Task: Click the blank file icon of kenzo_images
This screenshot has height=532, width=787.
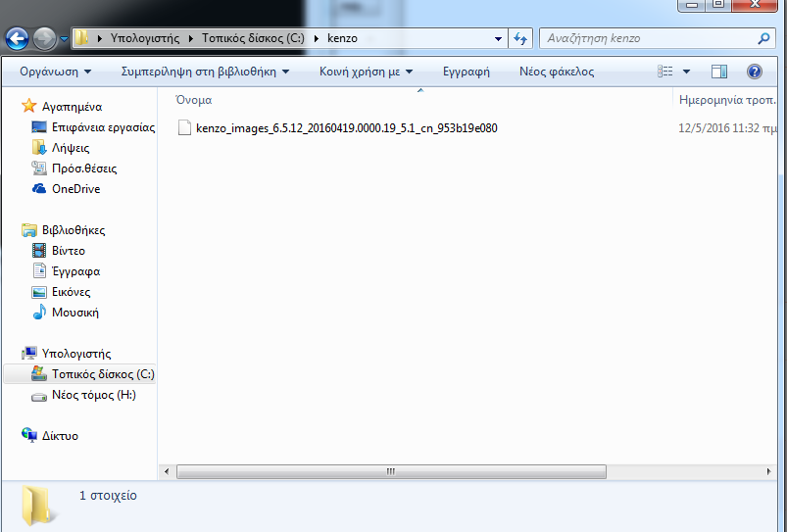Action: (184, 128)
